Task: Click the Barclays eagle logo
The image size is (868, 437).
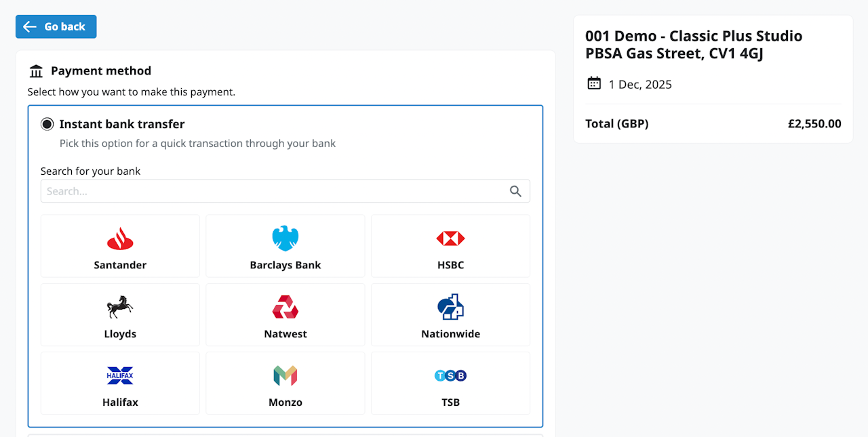Action: [x=285, y=238]
